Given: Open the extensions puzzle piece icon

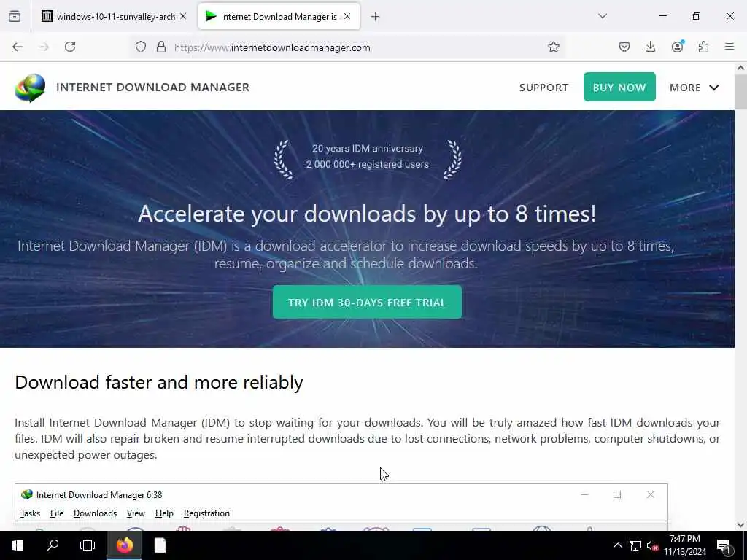Looking at the screenshot, I should tap(704, 47).
